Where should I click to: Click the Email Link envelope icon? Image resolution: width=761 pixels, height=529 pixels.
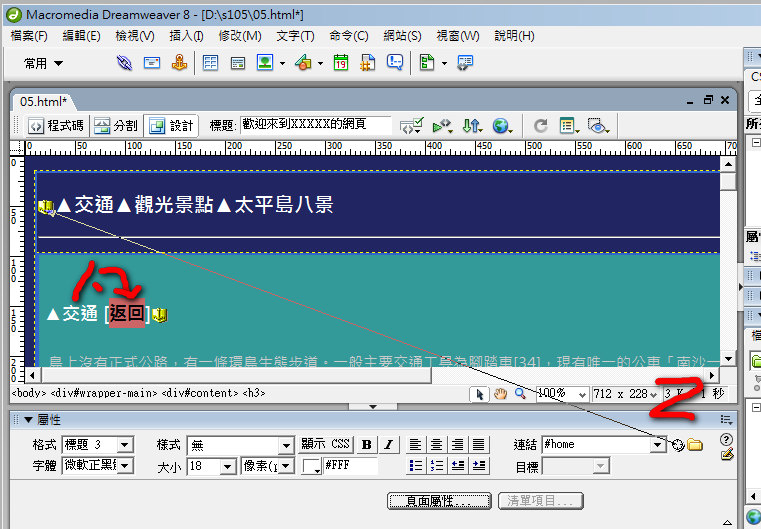pyautogui.click(x=152, y=63)
